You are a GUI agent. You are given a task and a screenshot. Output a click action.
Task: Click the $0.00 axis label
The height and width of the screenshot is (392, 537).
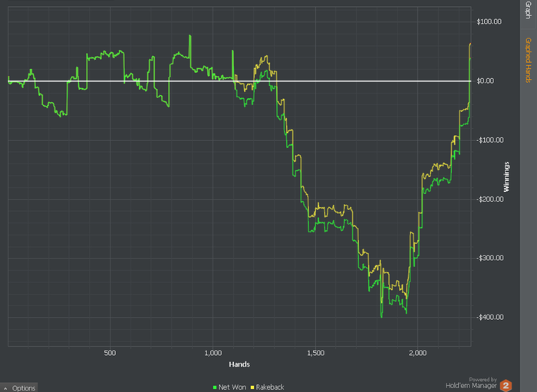(x=486, y=81)
